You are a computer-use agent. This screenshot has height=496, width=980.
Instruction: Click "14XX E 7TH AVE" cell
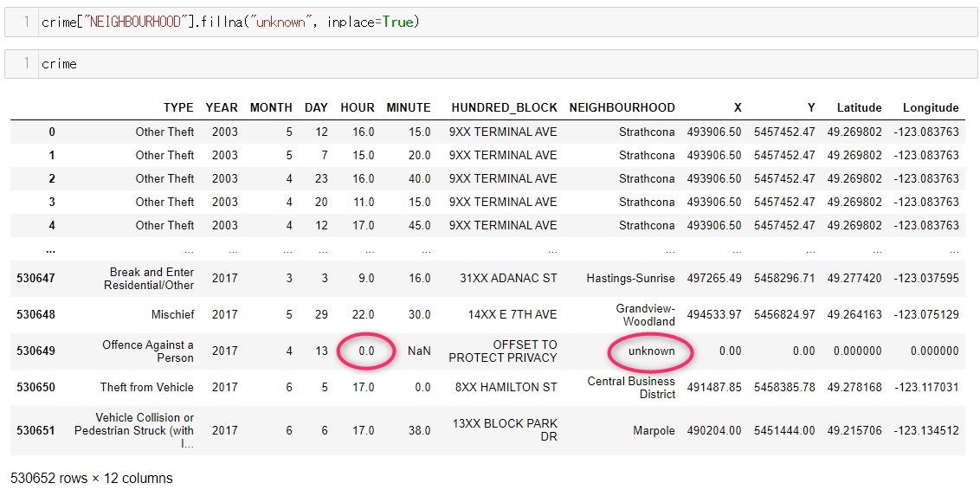pos(513,314)
